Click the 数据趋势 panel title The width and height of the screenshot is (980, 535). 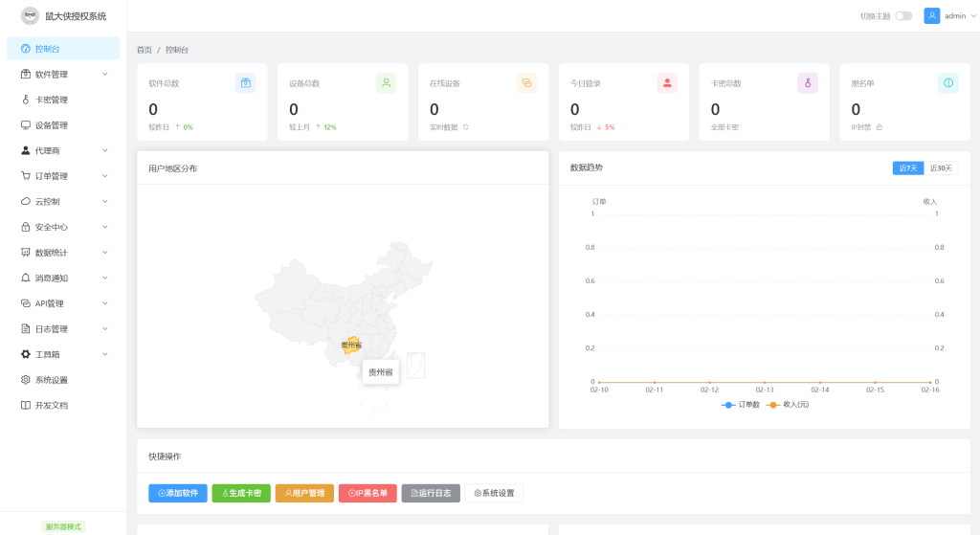(x=587, y=167)
